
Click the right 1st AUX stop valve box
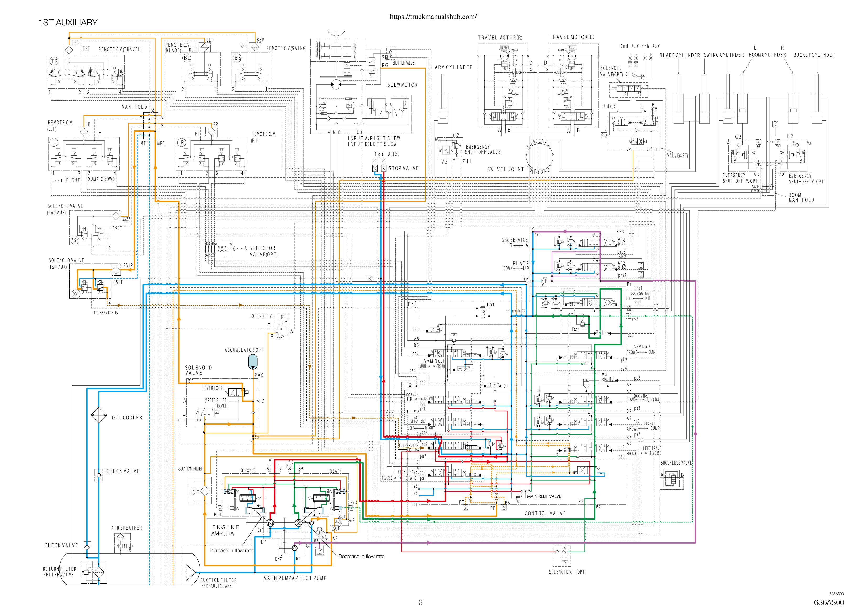[x=383, y=168]
